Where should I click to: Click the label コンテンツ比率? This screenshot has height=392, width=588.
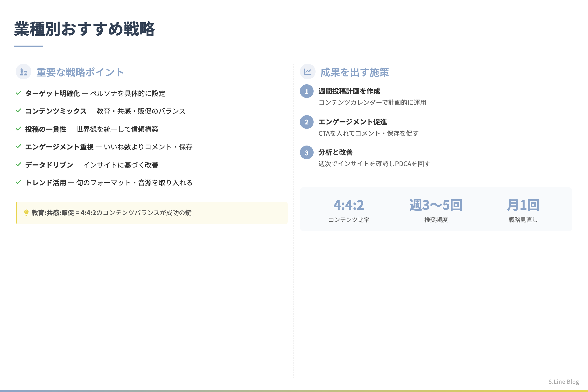[349, 220]
